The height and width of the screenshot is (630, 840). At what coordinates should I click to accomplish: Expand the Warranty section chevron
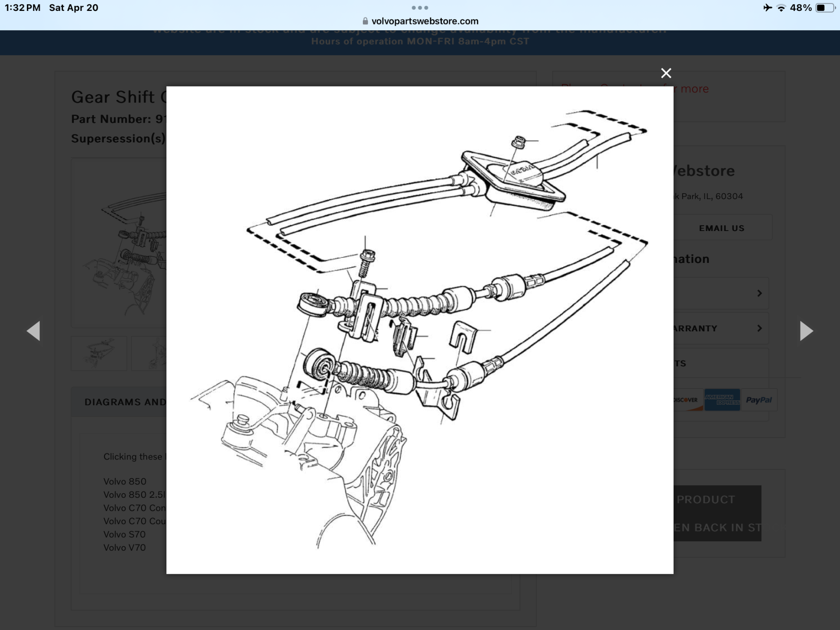[x=759, y=328]
